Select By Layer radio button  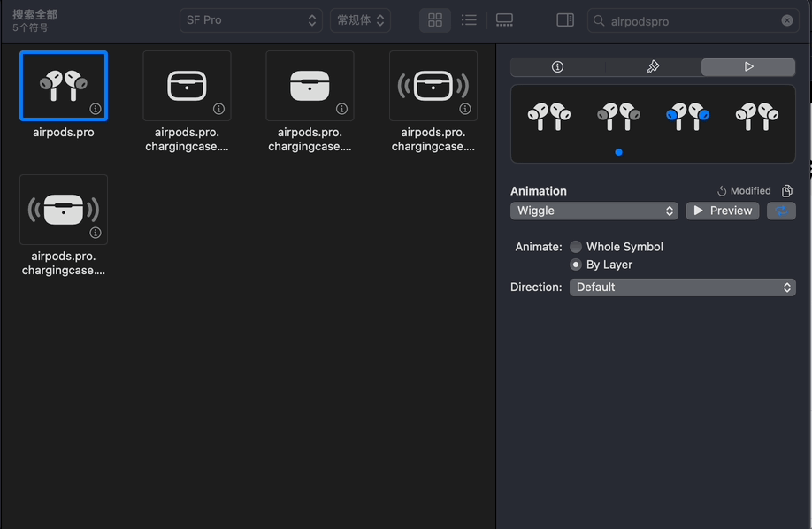pyautogui.click(x=575, y=264)
